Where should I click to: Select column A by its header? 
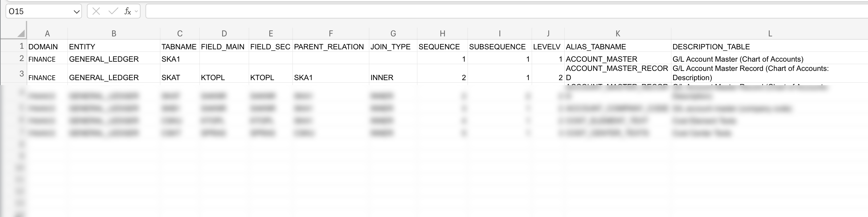[47, 33]
